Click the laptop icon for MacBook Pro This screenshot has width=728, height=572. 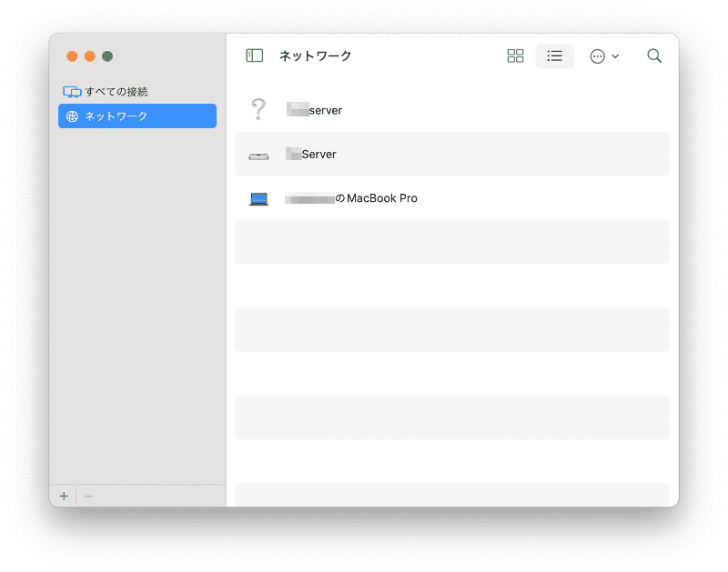[x=258, y=199]
